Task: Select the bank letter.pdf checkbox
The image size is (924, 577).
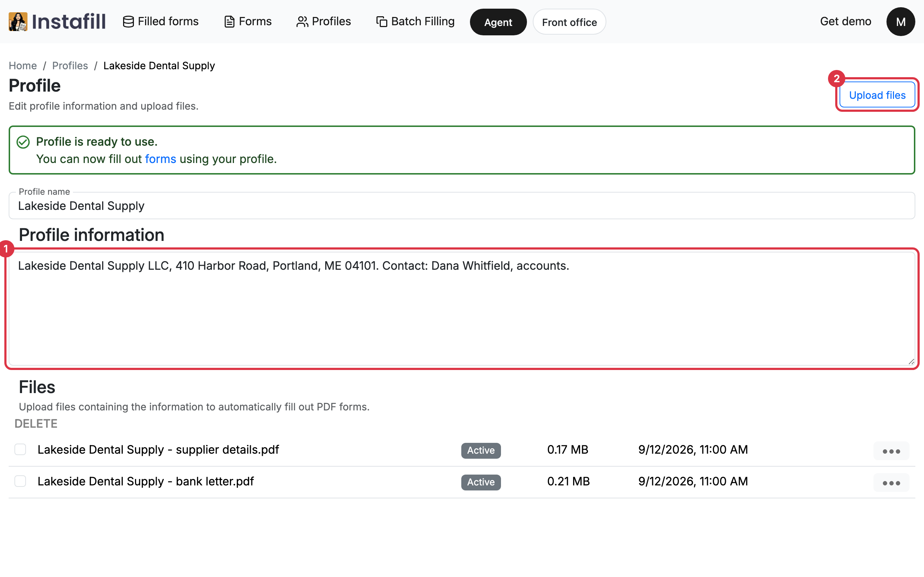Action: (20, 481)
